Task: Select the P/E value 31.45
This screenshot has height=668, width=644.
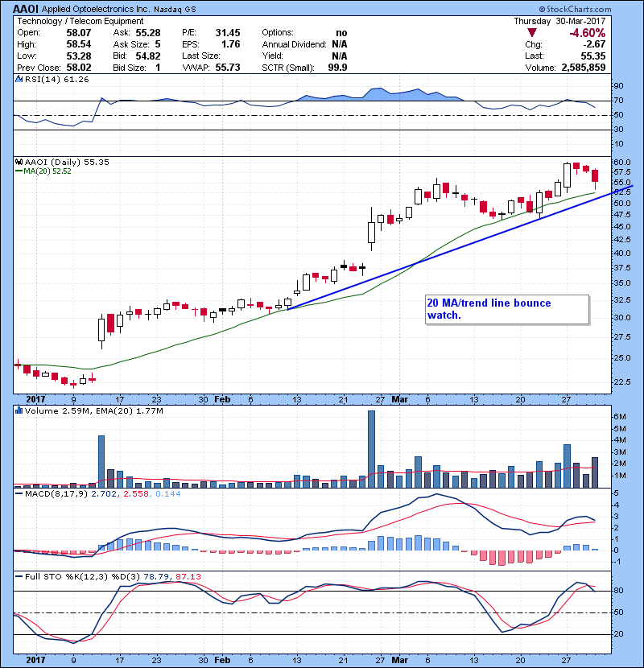Action: click(x=228, y=33)
